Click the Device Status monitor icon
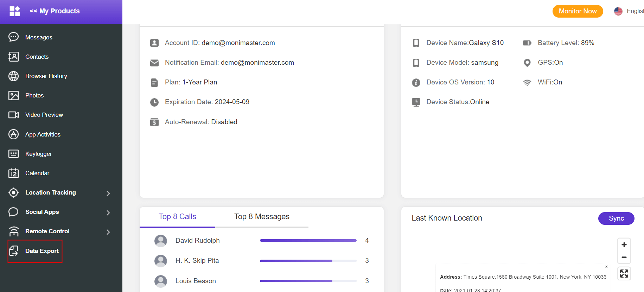Image resolution: width=644 pixels, height=292 pixels. 416,102
